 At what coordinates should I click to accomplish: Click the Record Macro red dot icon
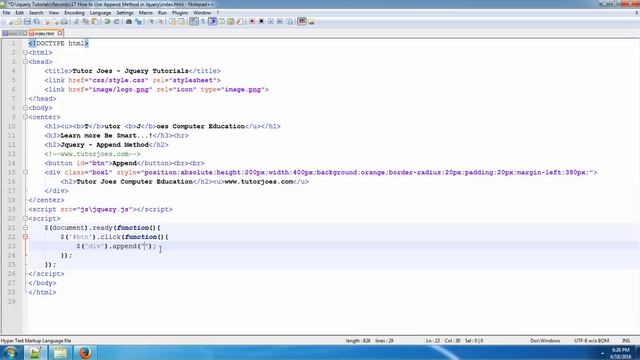tap(252, 22)
